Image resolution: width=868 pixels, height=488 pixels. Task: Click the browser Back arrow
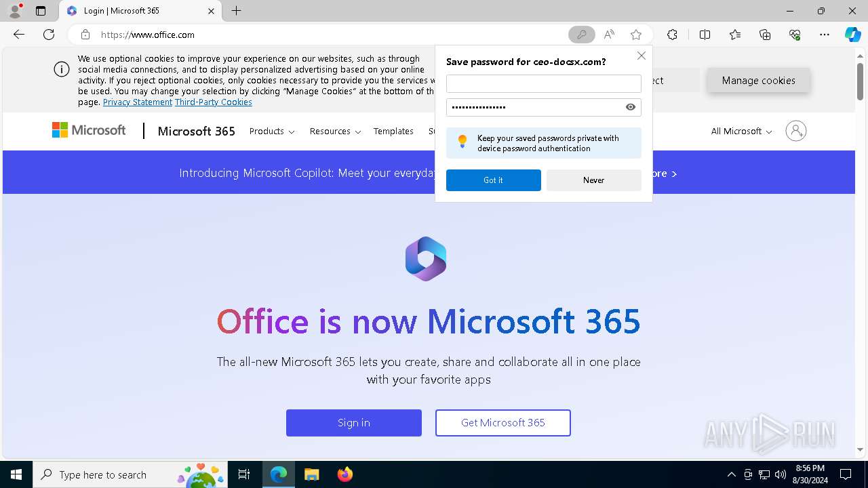coord(19,35)
